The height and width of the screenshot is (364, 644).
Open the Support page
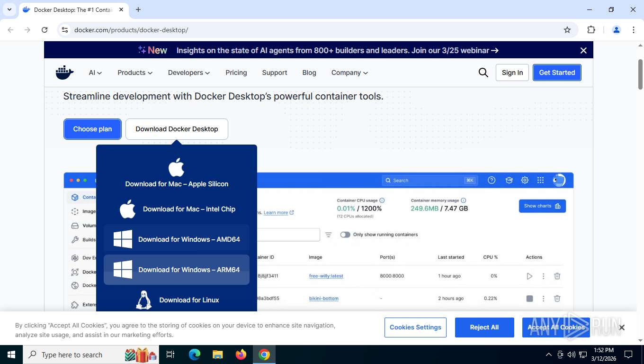[x=275, y=73]
